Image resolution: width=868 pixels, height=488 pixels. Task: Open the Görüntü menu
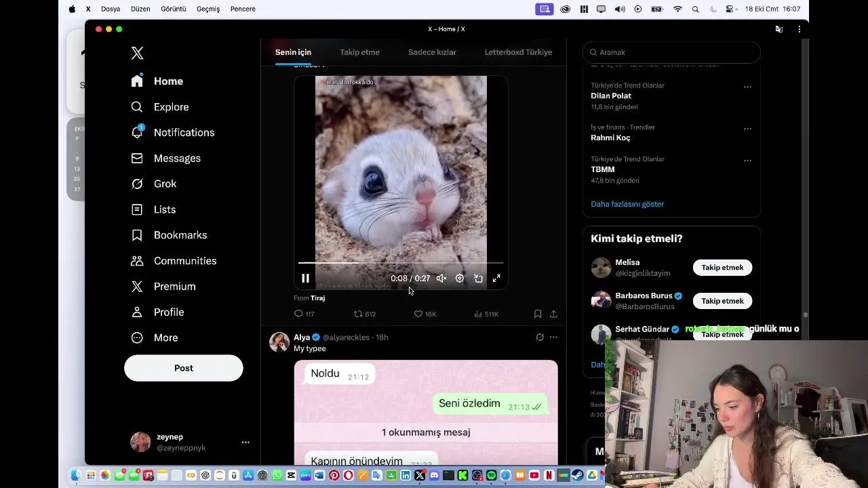pyautogui.click(x=174, y=9)
